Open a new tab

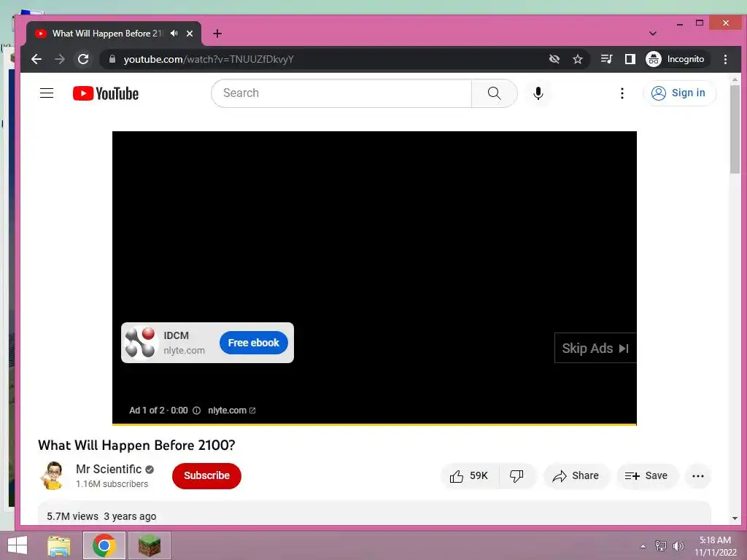[217, 34]
